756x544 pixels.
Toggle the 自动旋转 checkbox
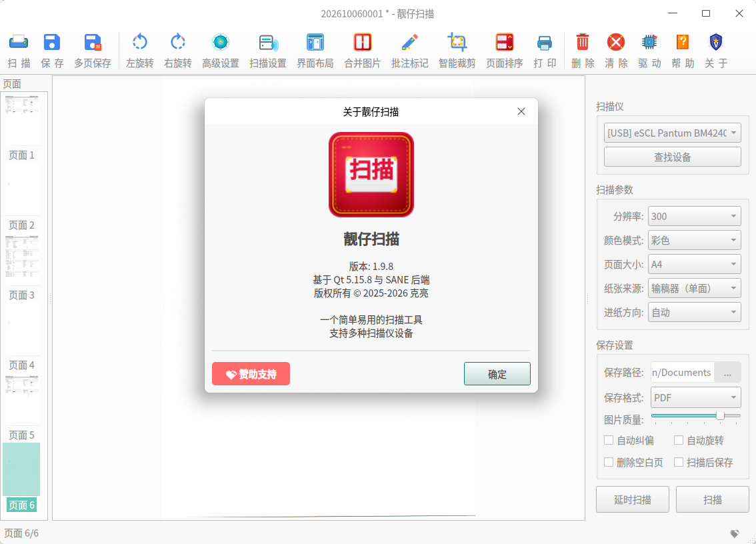[679, 440]
